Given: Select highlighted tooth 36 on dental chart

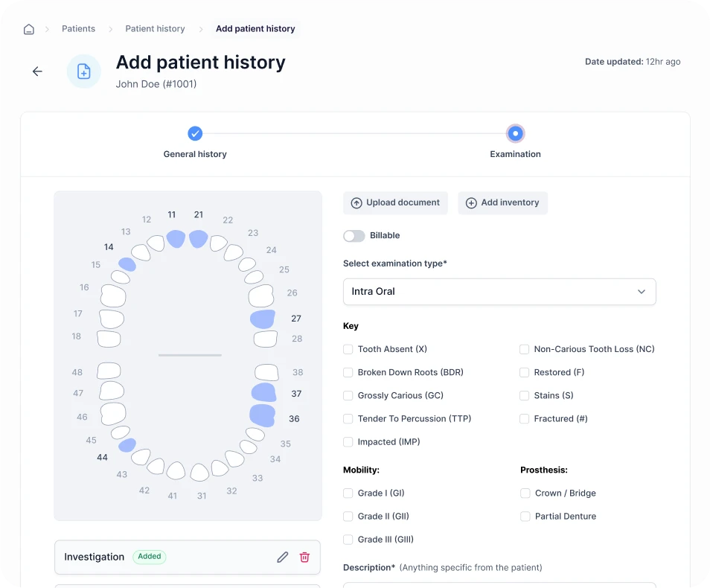Looking at the screenshot, I should (x=262, y=415).
